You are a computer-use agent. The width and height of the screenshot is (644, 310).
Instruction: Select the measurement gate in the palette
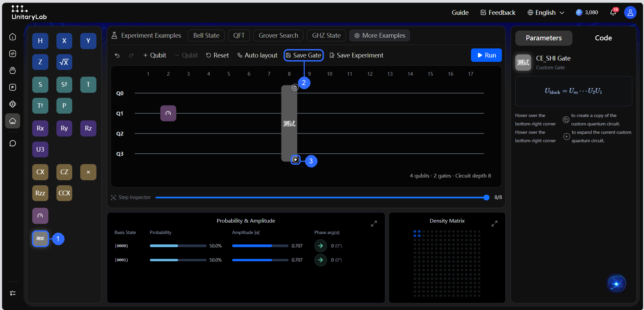click(x=40, y=216)
